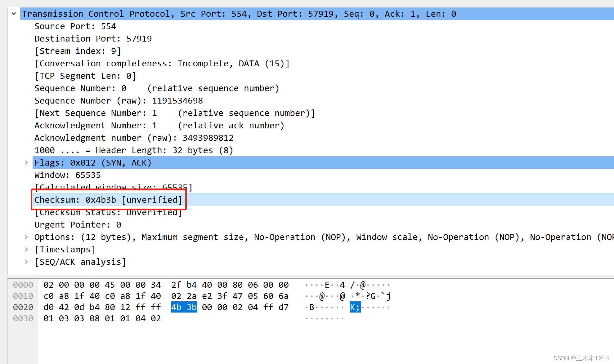Click the Checksum 0x4b3b unverified row
This screenshot has height=364, width=614.
[x=108, y=200]
